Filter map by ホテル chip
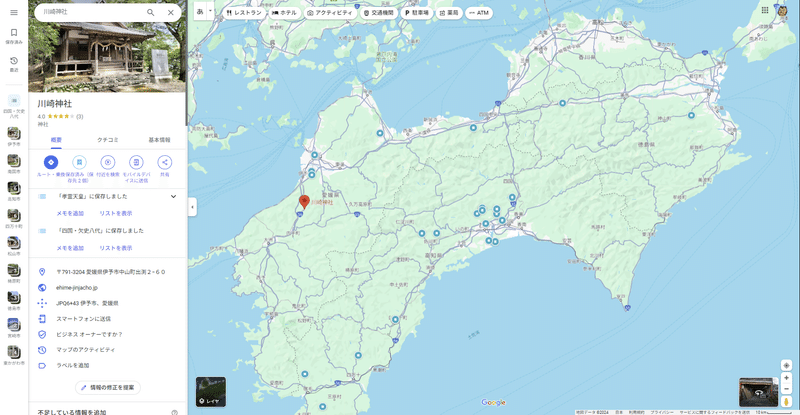 pyautogui.click(x=284, y=13)
